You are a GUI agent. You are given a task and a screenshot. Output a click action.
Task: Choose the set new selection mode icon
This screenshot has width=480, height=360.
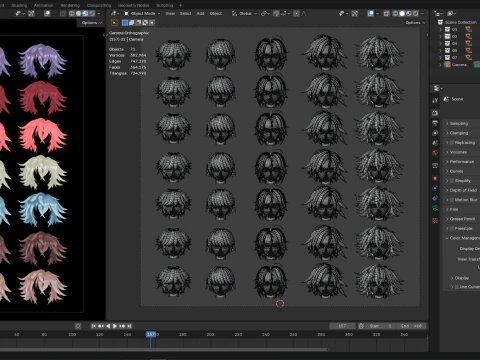[x=125, y=23]
